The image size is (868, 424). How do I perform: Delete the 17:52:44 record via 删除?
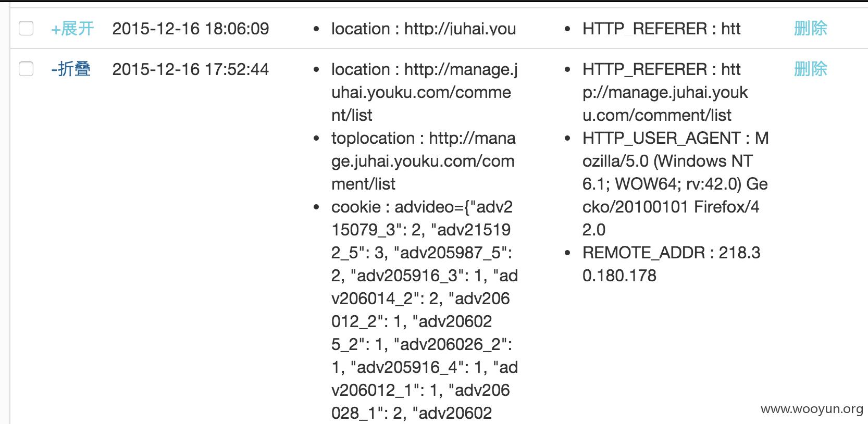pos(811,69)
